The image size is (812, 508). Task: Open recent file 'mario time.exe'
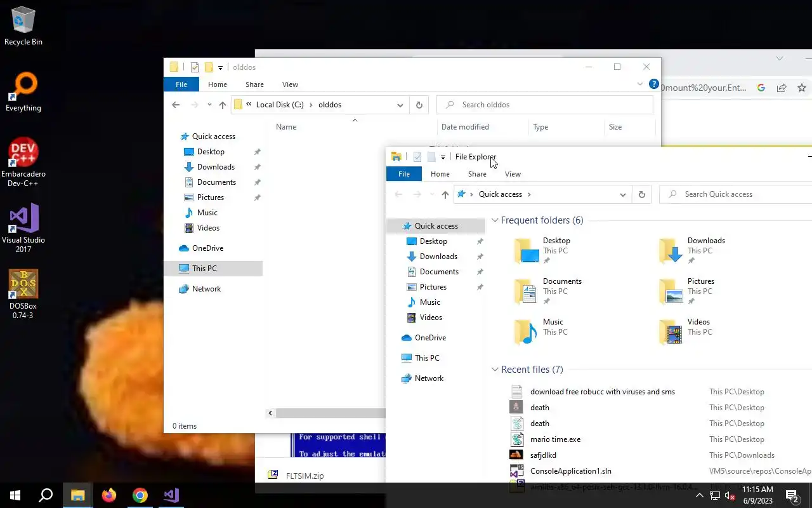[555, 439]
